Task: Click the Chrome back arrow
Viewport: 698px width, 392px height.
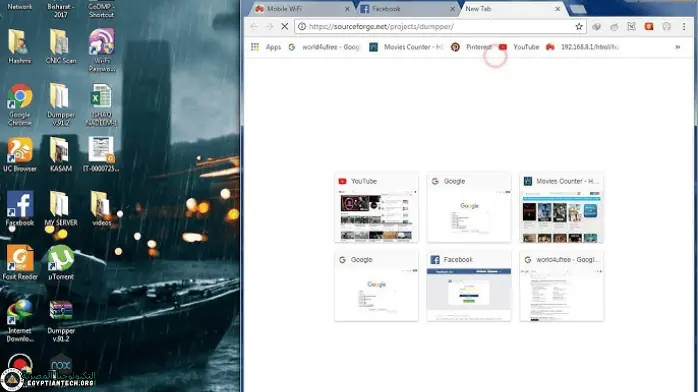Action: (254, 27)
